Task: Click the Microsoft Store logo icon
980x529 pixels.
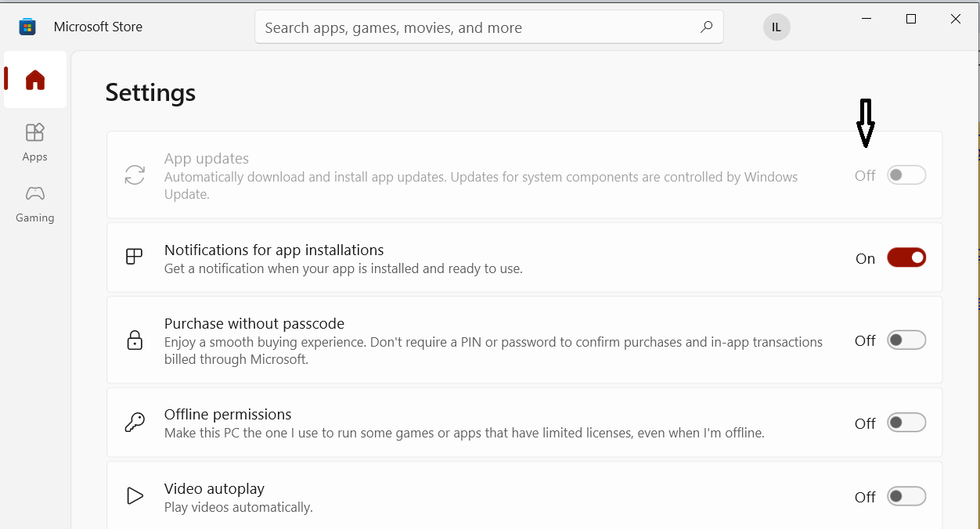Action: tap(27, 27)
